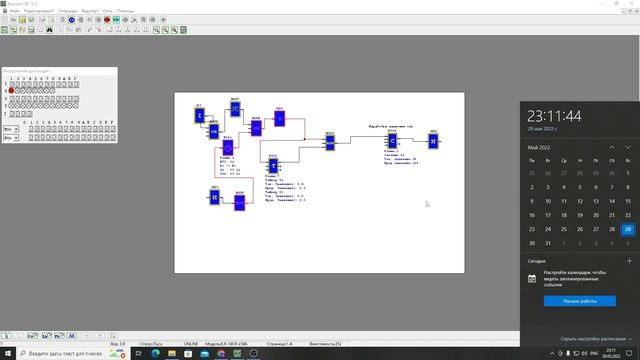Click the Windows taskbar search field
Image resolution: width=640 pixels, height=360 pixels.
click(x=73, y=353)
